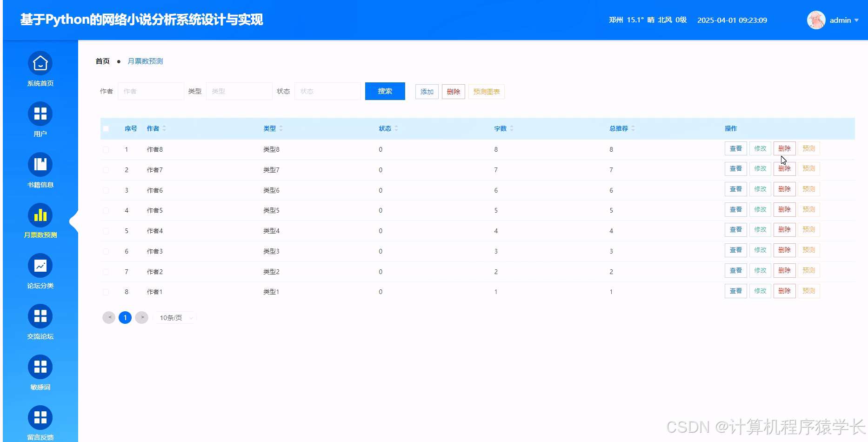Open the 10条/页 page size dropdown
The width and height of the screenshot is (868, 442).
point(176,318)
